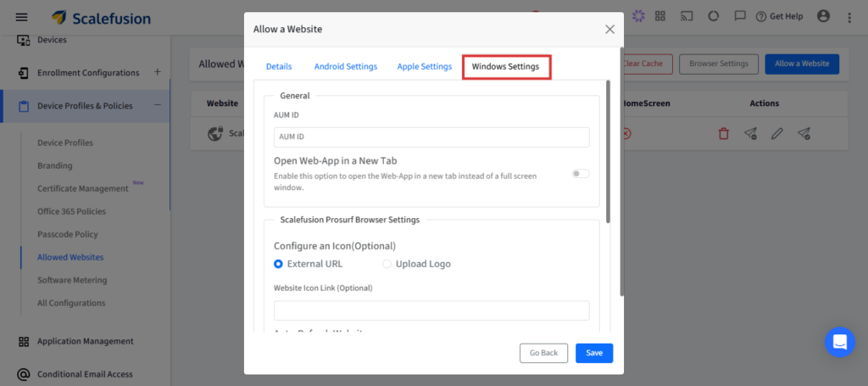
Task: Open the user account avatar
Action: [824, 16]
